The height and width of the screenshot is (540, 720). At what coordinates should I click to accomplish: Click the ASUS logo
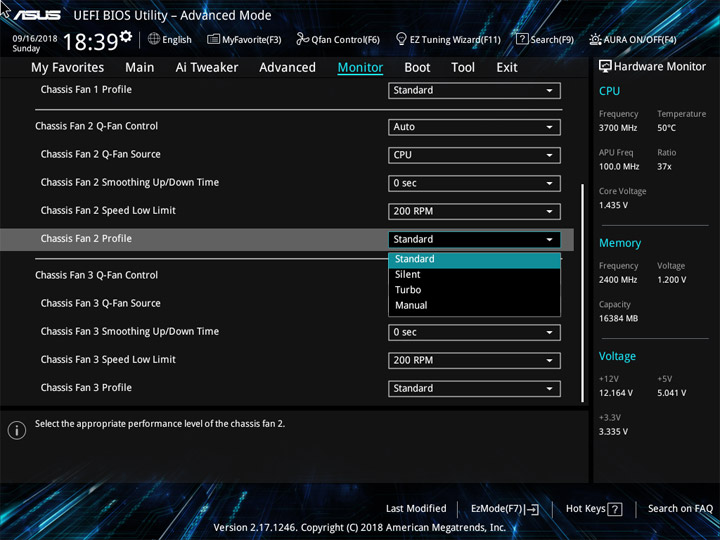37,15
